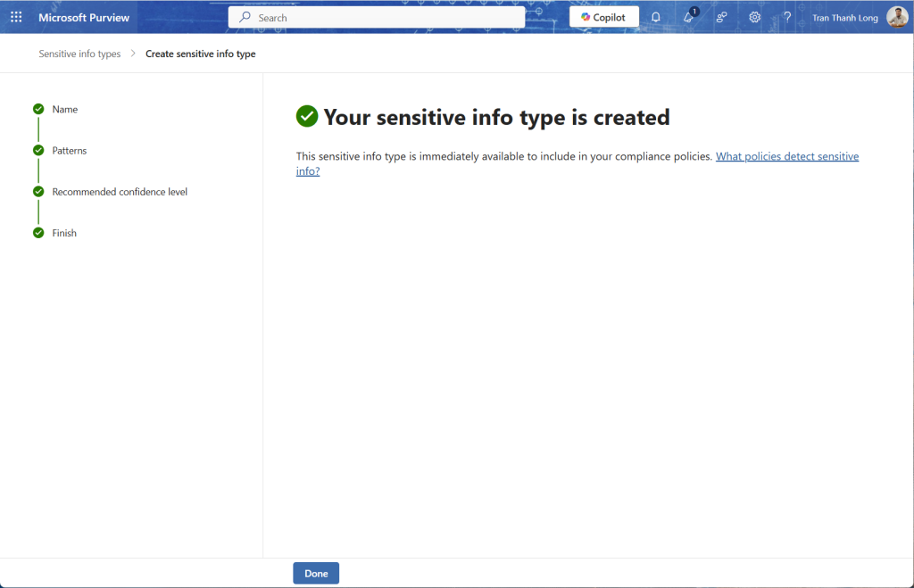Click the search magnifier icon

[x=245, y=17]
